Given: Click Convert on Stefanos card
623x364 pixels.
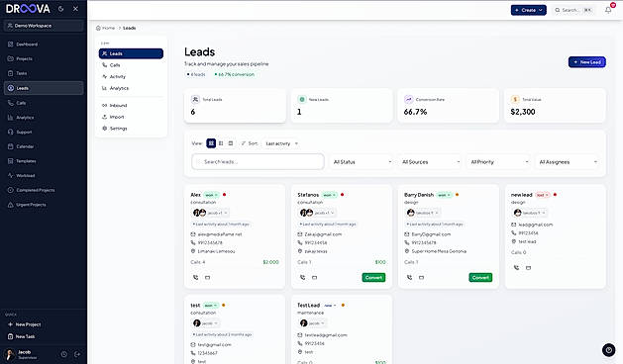Looking at the screenshot, I should 373,278.
